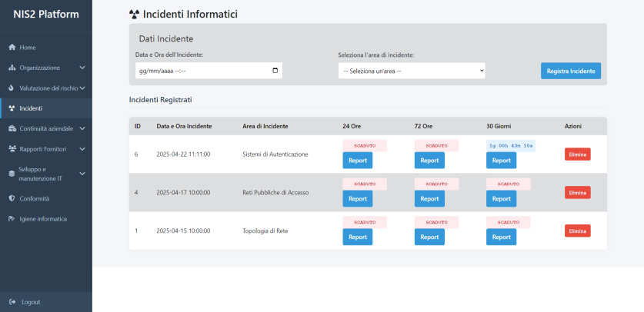Open the calendar picker in date field
Image resolution: width=644 pixels, height=312 pixels.
click(x=275, y=71)
